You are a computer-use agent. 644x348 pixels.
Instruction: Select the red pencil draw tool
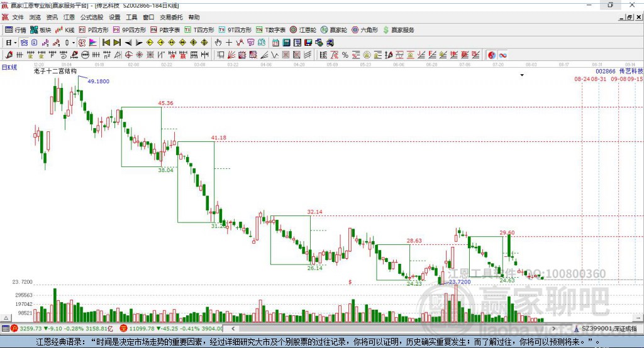click(x=9, y=55)
